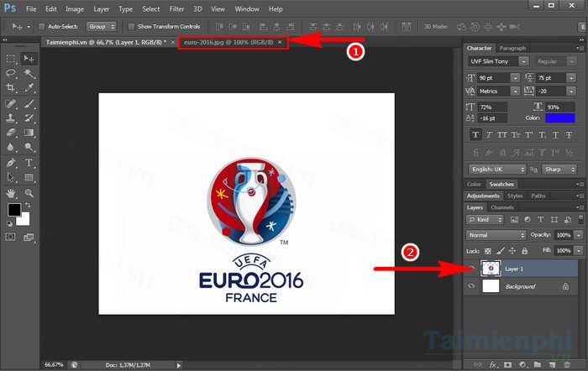Screen dimensions: 588x371
Task: Open the font size 90 pt dropdown
Action: click(x=515, y=78)
